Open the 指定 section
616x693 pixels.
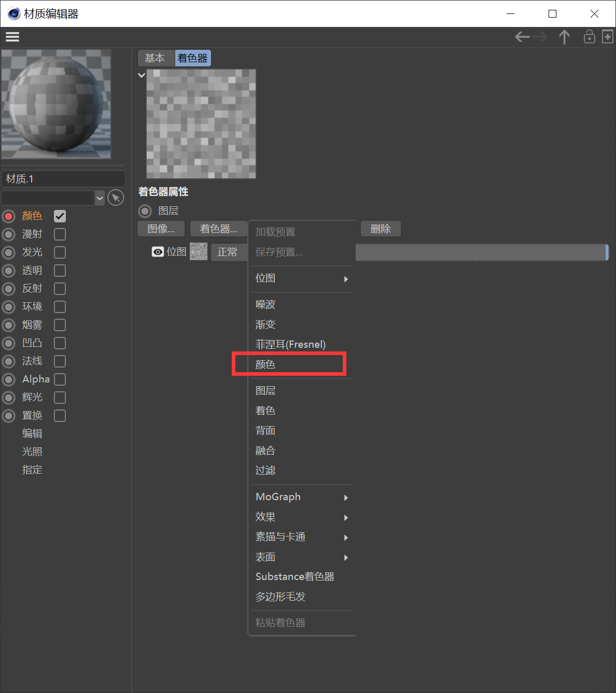click(x=32, y=470)
